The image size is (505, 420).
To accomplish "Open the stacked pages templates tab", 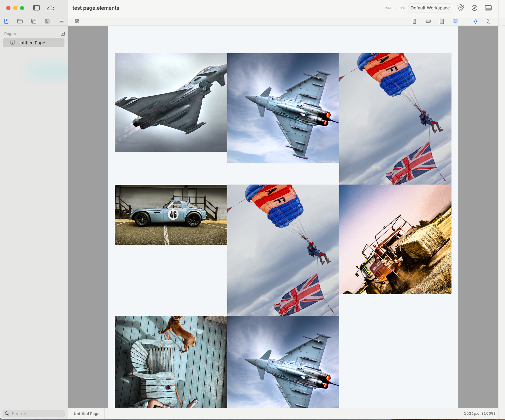I will pyautogui.click(x=34, y=21).
